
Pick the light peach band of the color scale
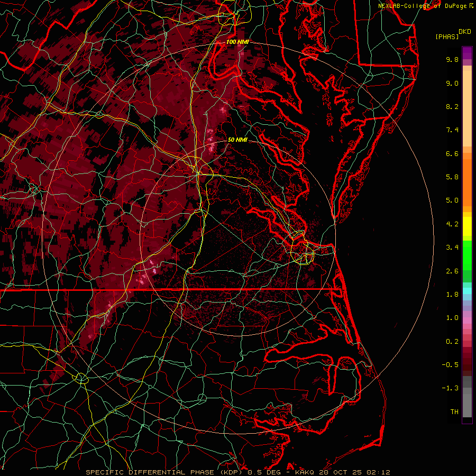pyautogui.click(x=467, y=108)
